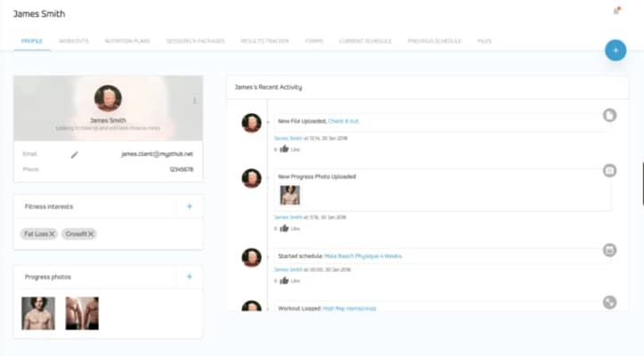Open the Previous Schedule tab
Screen dimensions: 644x356
pos(435,41)
